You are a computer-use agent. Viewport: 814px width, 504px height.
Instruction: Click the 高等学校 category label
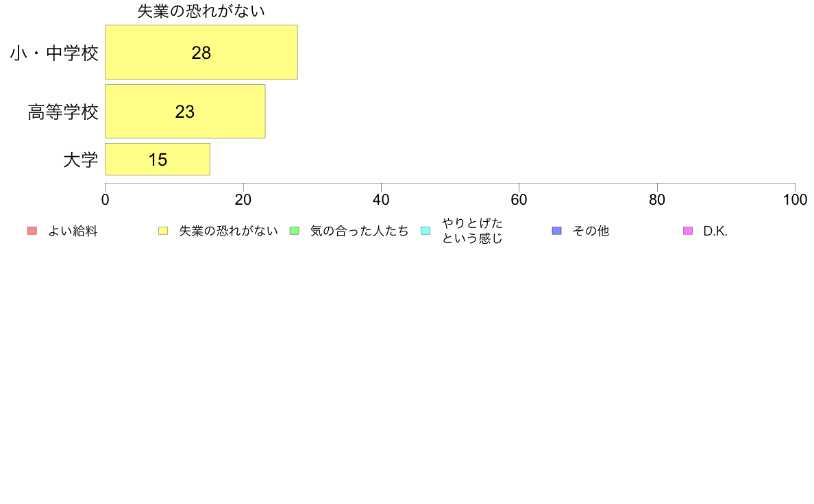point(63,112)
